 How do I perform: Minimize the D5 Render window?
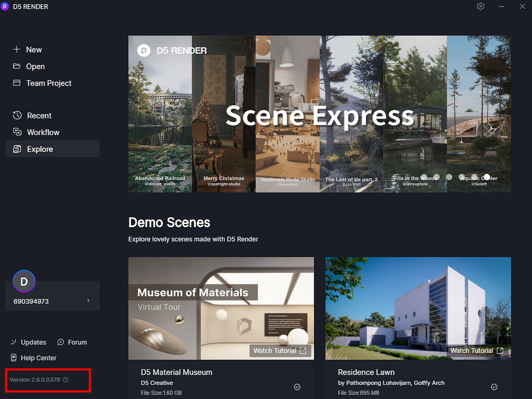502,6
